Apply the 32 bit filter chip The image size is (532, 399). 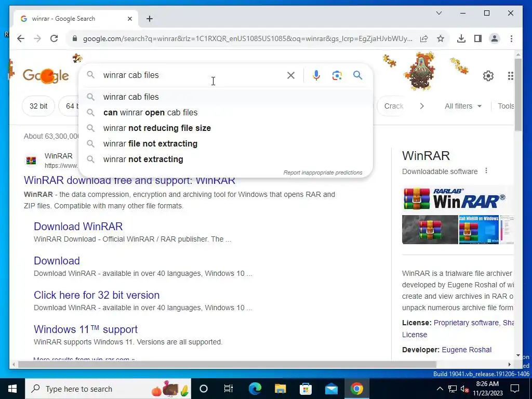click(38, 106)
